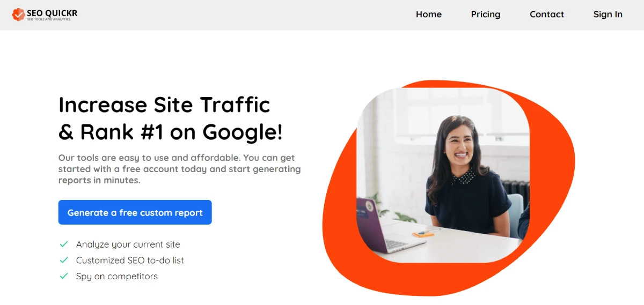Click the green checkmark beside Spy on competitors
Screen dimensions: 644x305
tap(64, 277)
